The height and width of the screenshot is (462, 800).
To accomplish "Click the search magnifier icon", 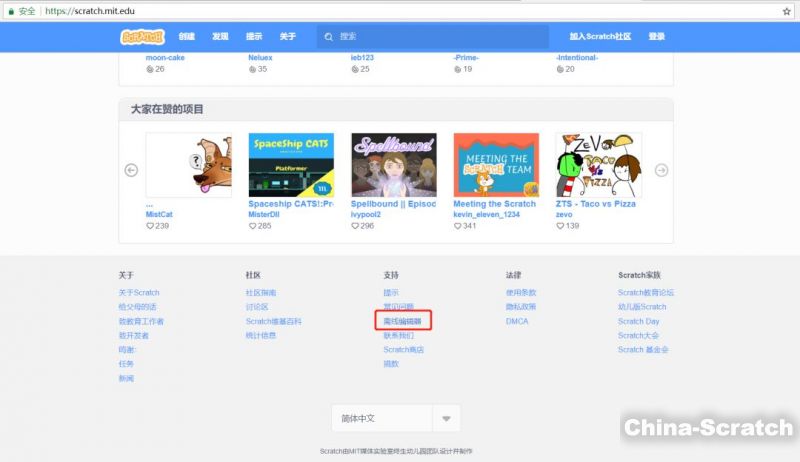I will coord(327,37).
